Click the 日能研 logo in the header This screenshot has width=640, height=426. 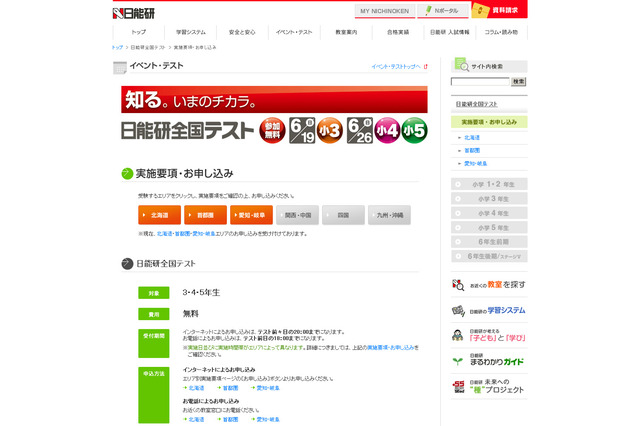click(x=133, y=13)
